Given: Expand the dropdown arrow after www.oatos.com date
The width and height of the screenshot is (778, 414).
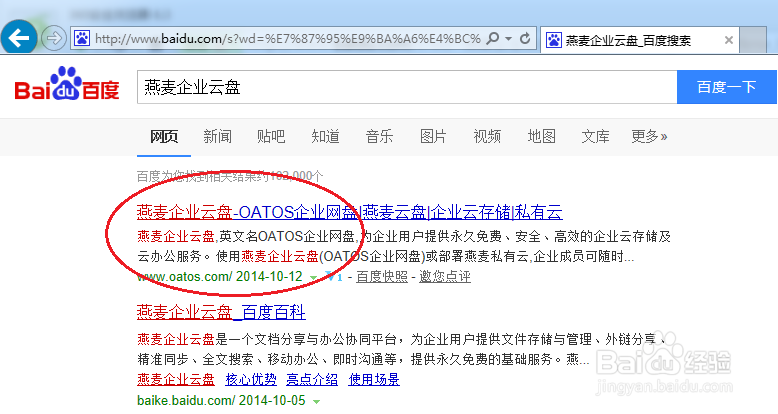Looking at the screenshot, I should tap(313, 277).
